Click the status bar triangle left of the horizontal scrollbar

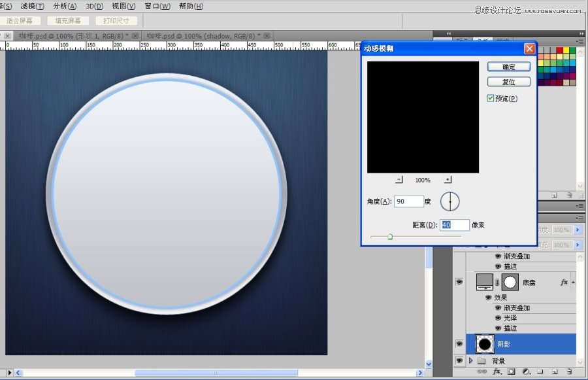[10, 373]
